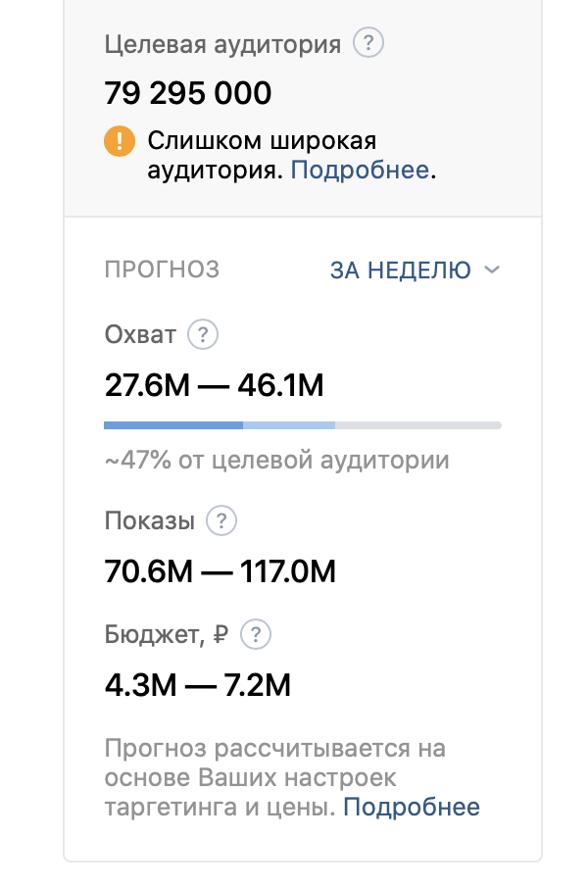
Task: Open Подробнее link about wide audience
Action: [360, 171]
